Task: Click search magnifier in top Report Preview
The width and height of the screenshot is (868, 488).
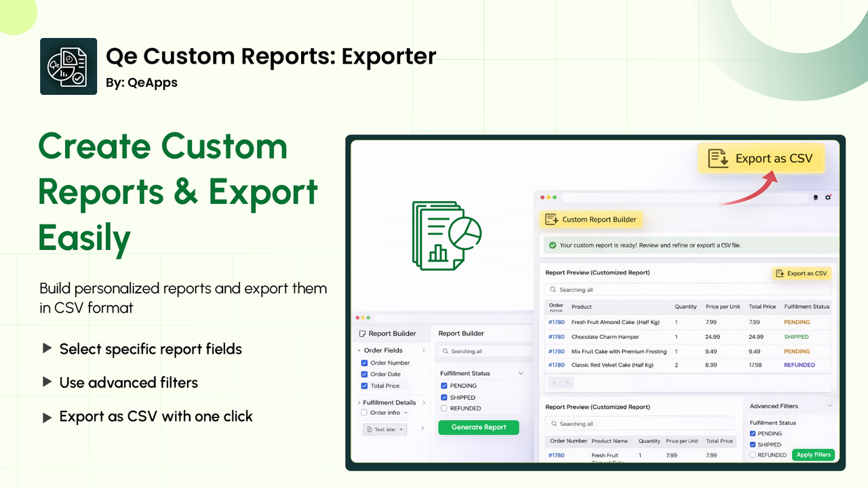Action: [x=553, y=289]
